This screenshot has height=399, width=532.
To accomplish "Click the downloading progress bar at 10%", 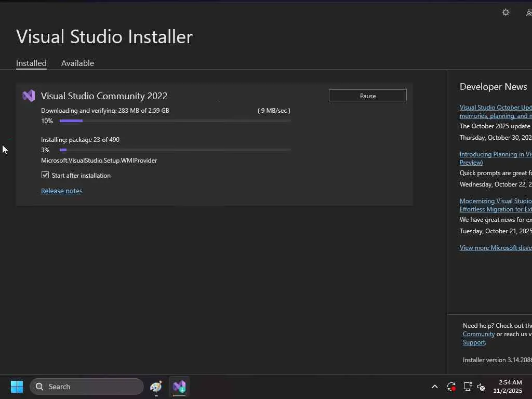I will click(175, 121).
